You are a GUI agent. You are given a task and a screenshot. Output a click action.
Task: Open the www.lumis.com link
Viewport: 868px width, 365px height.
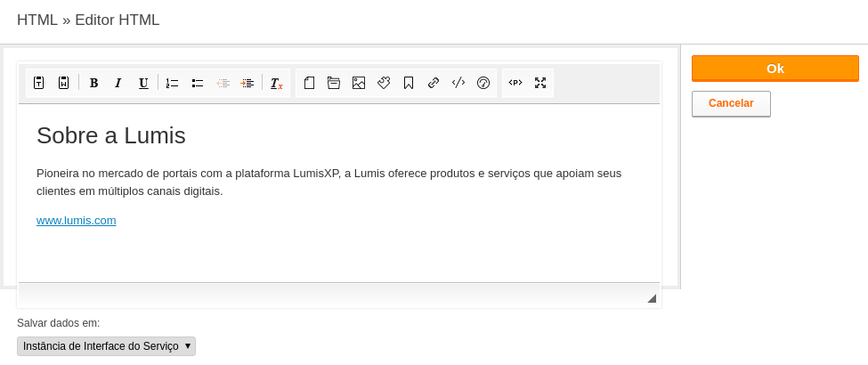[77, 221]
